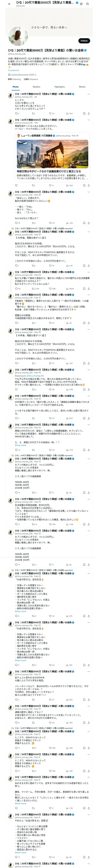Open the more menu on the 4h post

click(x=89, y=94)
